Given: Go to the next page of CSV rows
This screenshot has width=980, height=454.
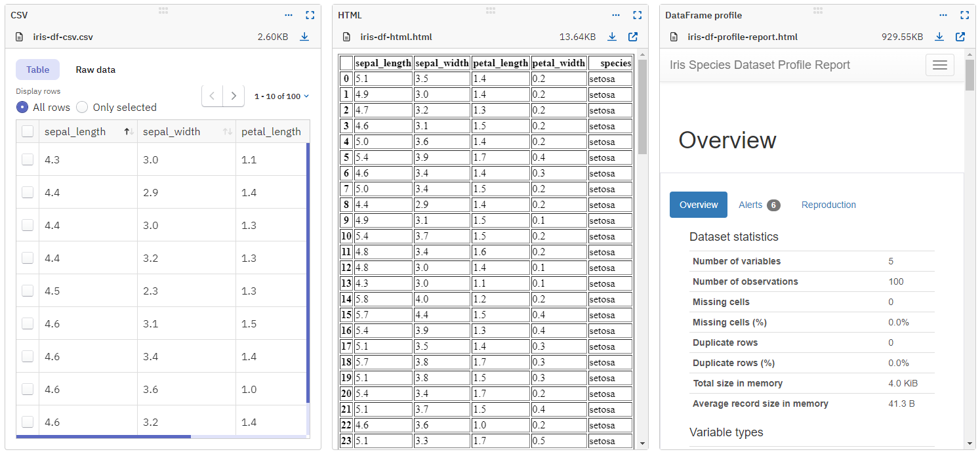Looking at the screenshot, I should tap(234, 96).
